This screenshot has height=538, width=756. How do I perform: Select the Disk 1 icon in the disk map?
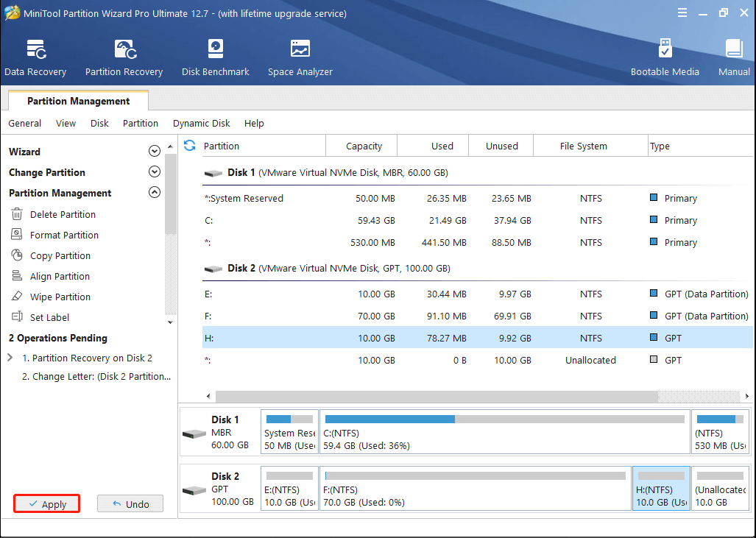(x=194, y=434)
